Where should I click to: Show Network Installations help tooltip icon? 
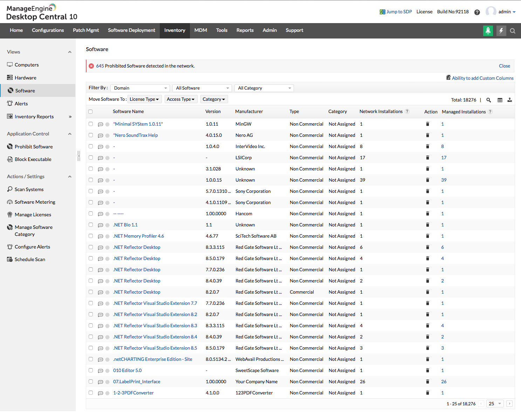coord(407,111)
